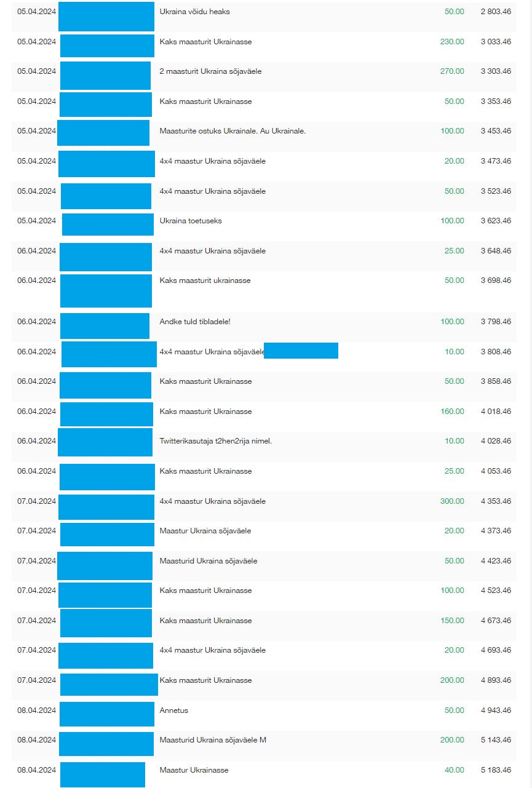
Task: Click the balance figure 5 183.46
Action: tap(496, 770)
